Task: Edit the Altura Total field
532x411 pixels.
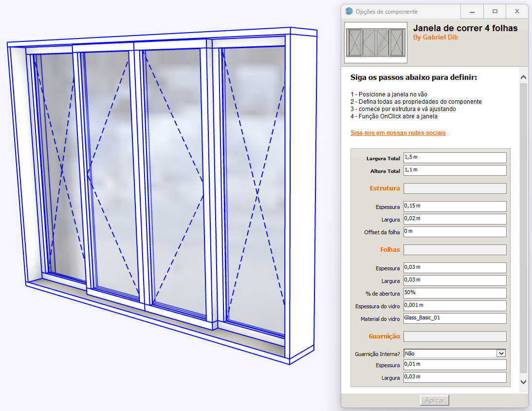Action: tap(455, 170)
